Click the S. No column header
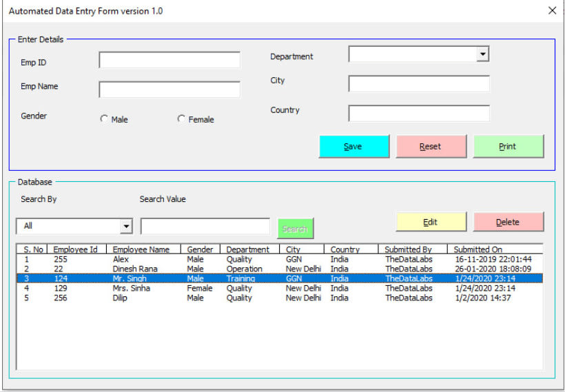565x392 pixels. click(x=32, y=249)
